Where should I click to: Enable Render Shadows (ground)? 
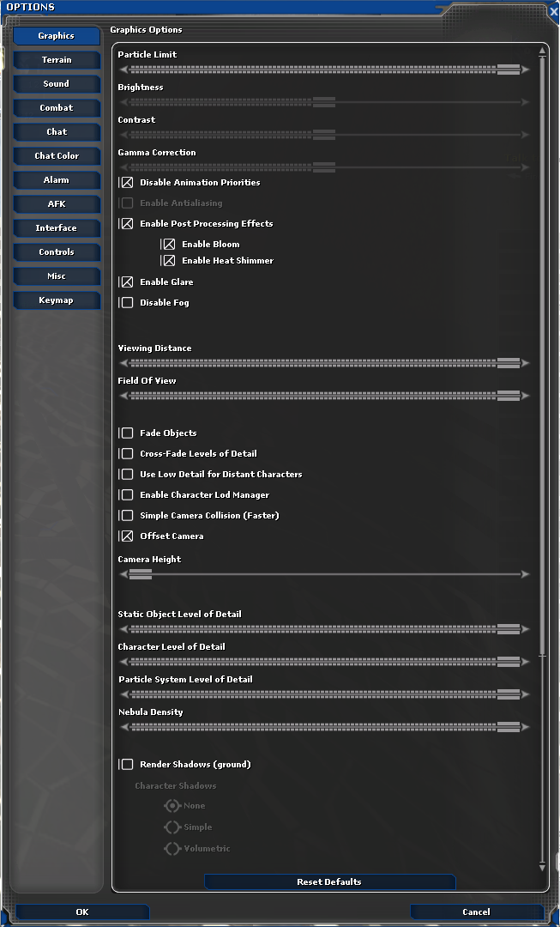point(127,765)
